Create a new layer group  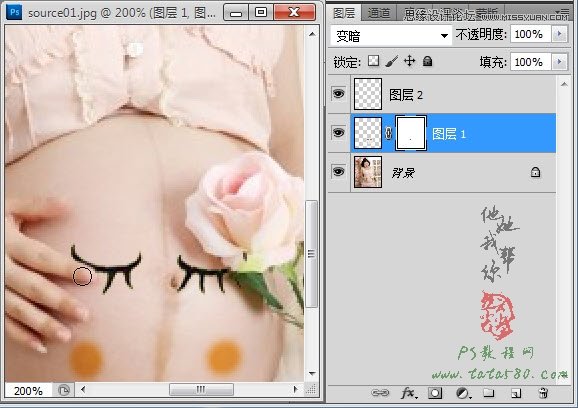[x=489, y=393]
